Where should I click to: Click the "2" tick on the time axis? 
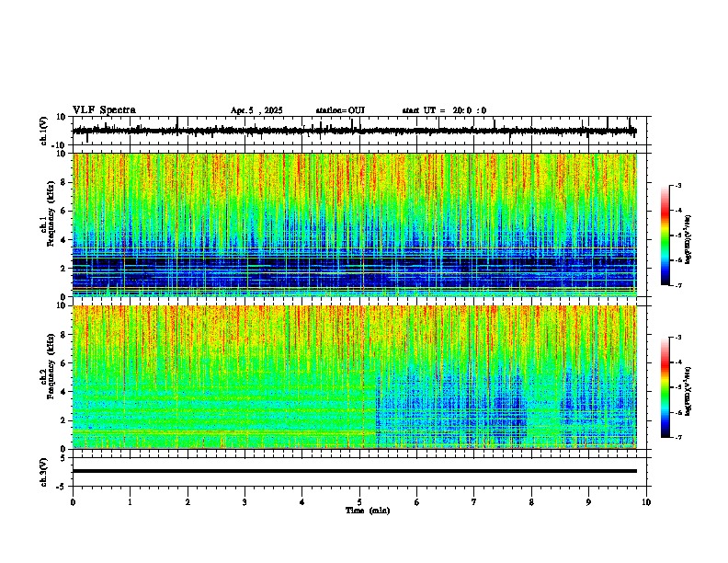pos(188,502)
